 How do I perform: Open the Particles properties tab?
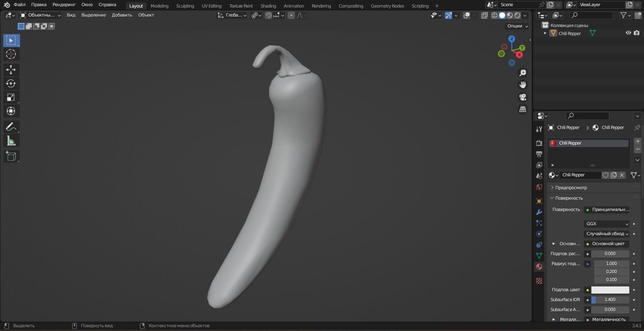[539, 223]
